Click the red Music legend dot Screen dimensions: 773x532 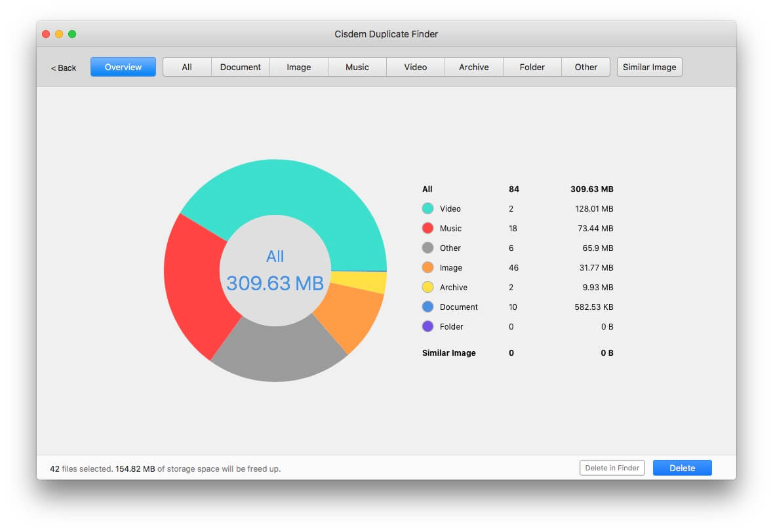[428, 228]
